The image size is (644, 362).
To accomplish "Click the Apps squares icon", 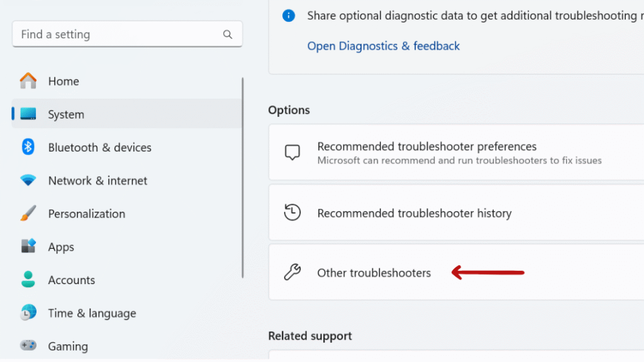I will tap(28, 246).
